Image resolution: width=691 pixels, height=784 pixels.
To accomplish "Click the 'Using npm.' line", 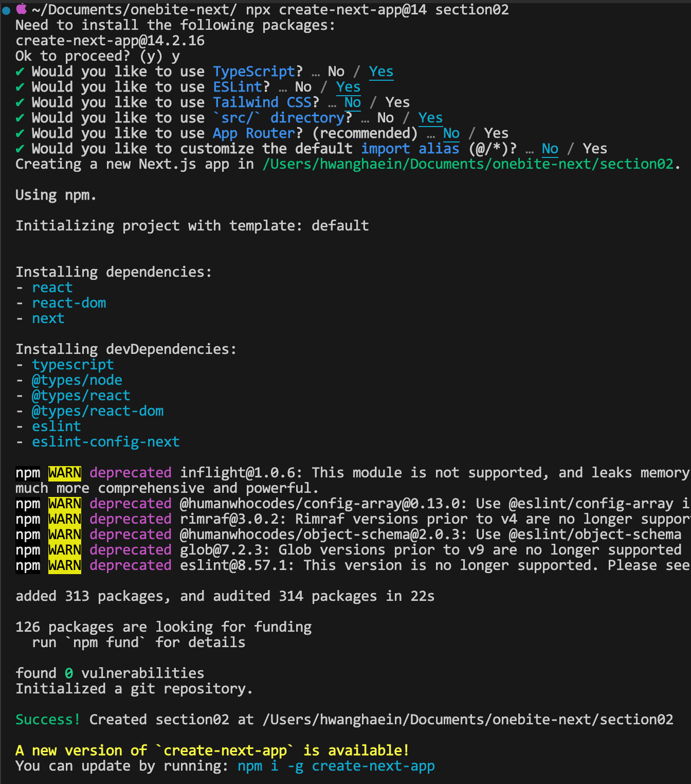I will (56, 195).
